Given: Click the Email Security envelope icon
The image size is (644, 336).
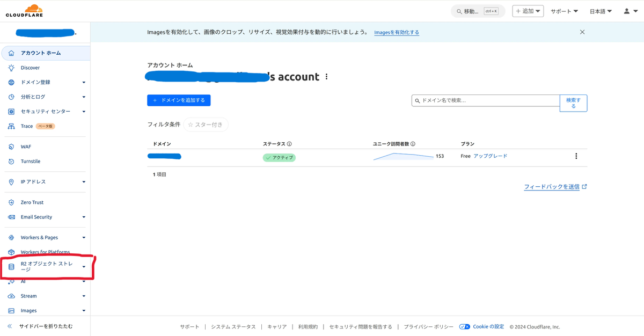Looking at the screenshot, I should point(11,217).
